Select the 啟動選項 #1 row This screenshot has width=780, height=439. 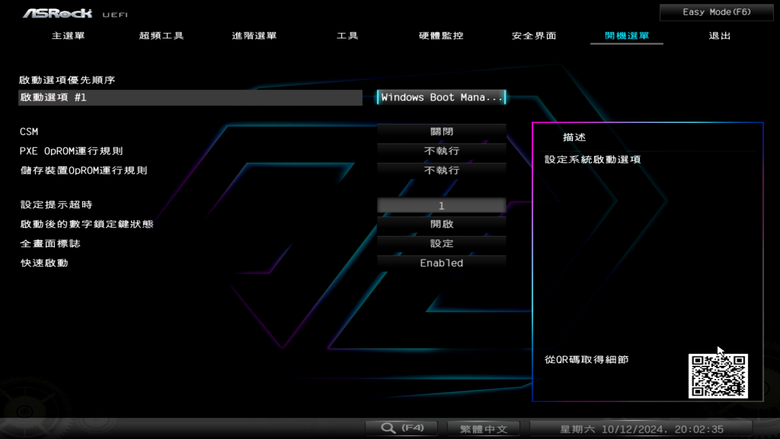[190, 97]
